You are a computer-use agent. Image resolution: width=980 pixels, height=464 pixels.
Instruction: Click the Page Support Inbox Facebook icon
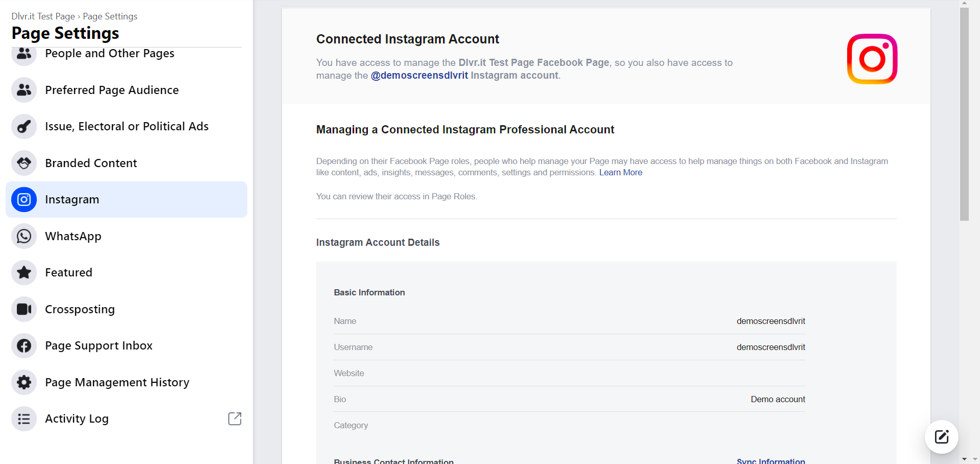(24, 345)
